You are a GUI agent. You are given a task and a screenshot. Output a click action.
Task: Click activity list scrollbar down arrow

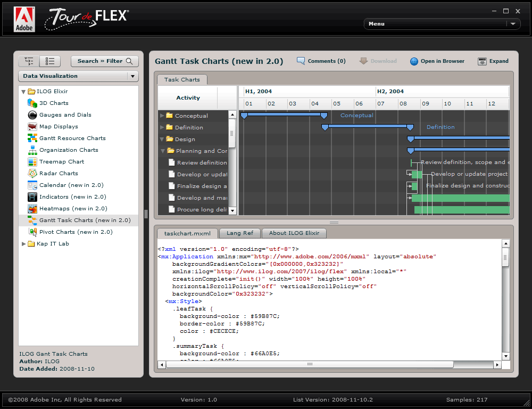[x=232, y=210]
